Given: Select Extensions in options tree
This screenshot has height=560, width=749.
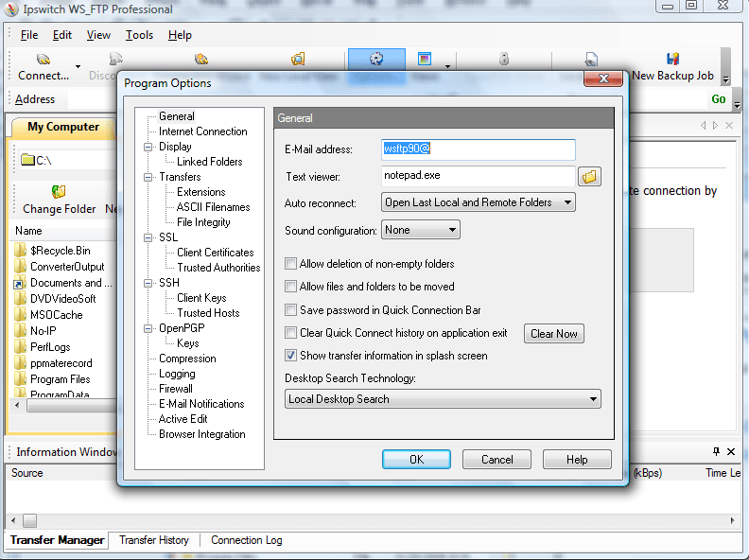Looking at the screenshot, I should tap(201, 192).
